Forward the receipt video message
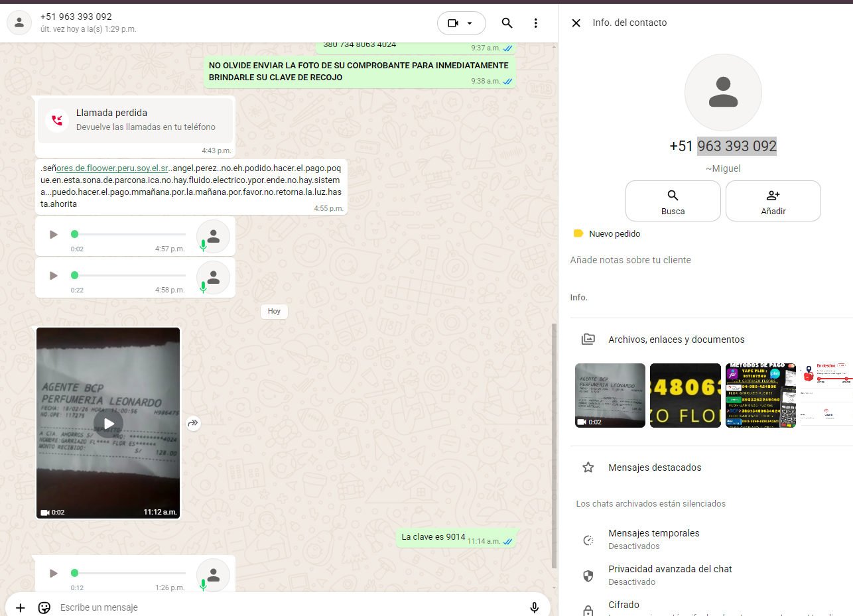This screenshot has width=853, height=616. tap(193, 423)
